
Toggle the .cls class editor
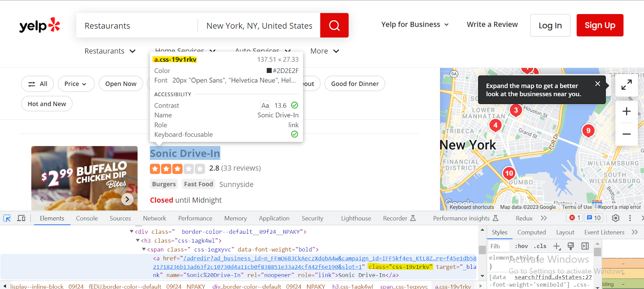tap(540, 246)
